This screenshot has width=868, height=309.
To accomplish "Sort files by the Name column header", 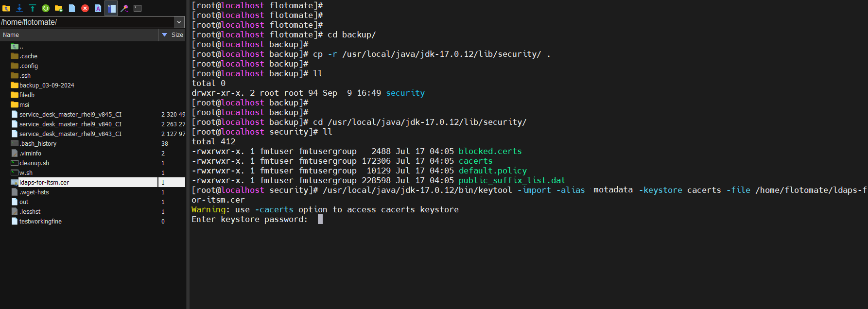I will coord(78,35).
